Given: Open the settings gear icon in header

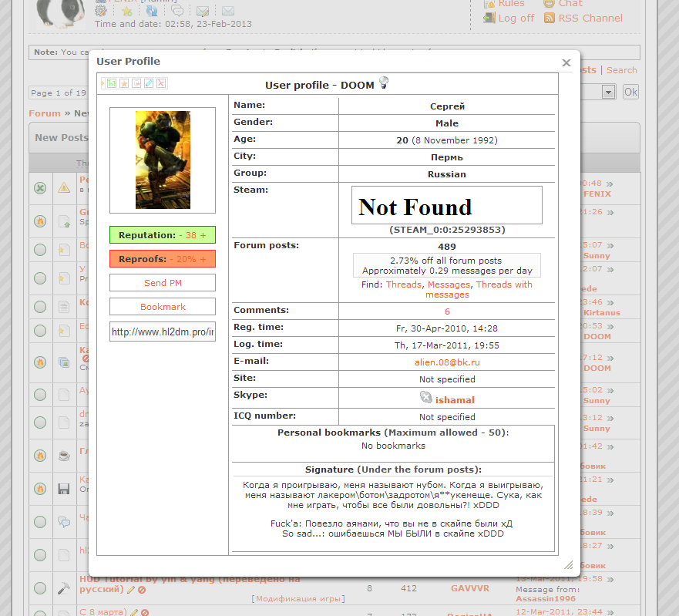Looking at the screenshot, I should coord(101,10).
